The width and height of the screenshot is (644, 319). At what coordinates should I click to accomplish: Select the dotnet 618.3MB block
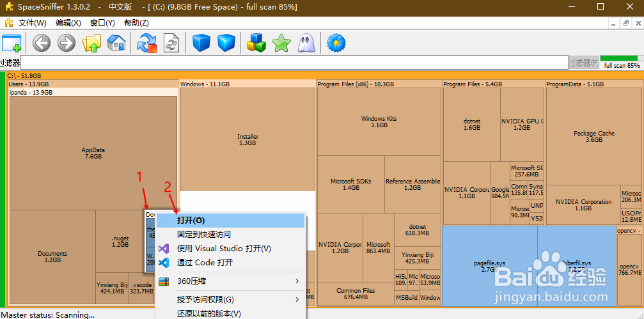pos(417,230)
